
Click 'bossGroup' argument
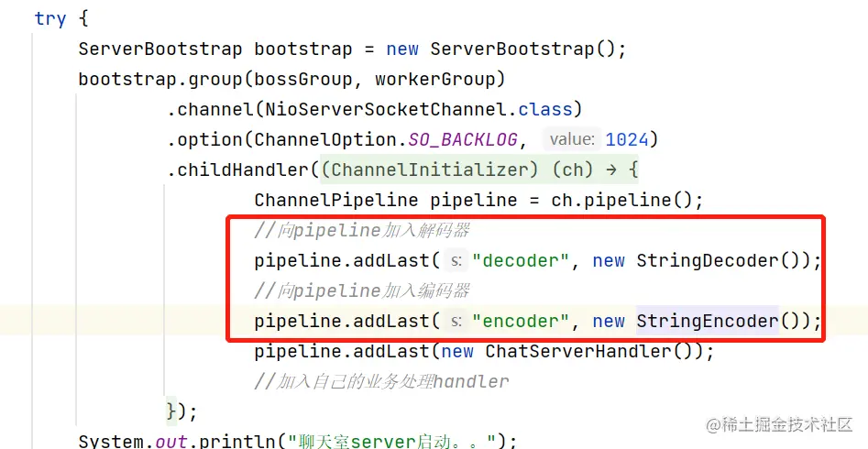point(302,80)
